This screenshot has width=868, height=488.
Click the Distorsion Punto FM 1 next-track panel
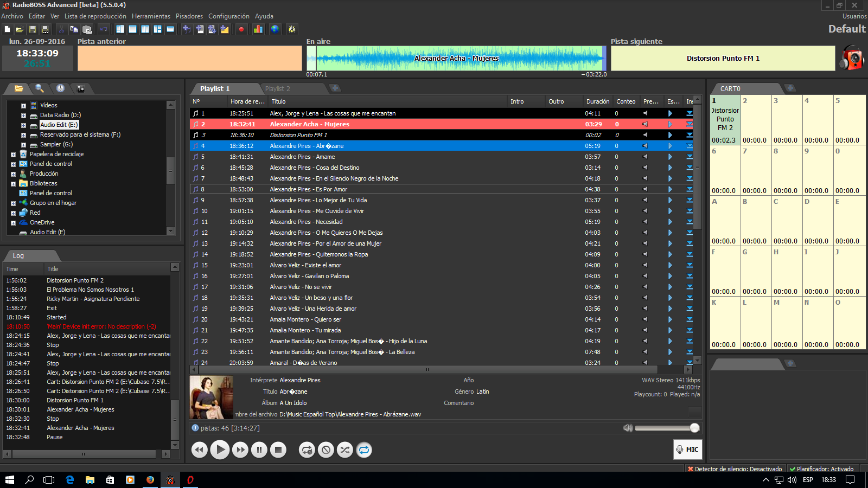[723, 59]
